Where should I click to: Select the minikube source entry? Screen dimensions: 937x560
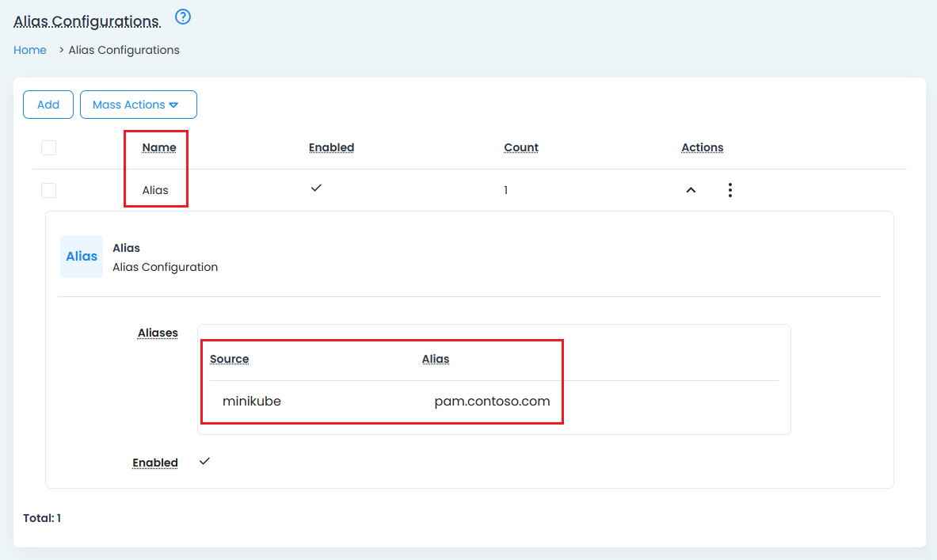[252, 402]
